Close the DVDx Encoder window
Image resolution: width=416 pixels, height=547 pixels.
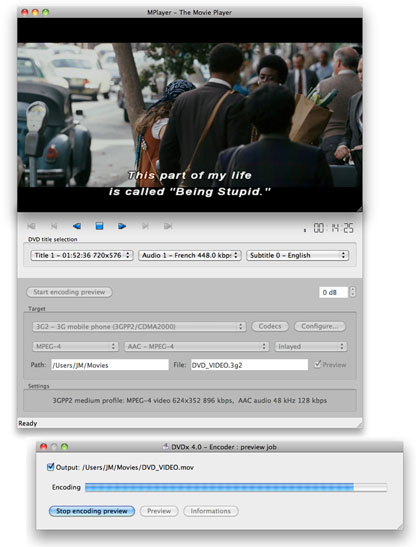[x=44, y=447]
